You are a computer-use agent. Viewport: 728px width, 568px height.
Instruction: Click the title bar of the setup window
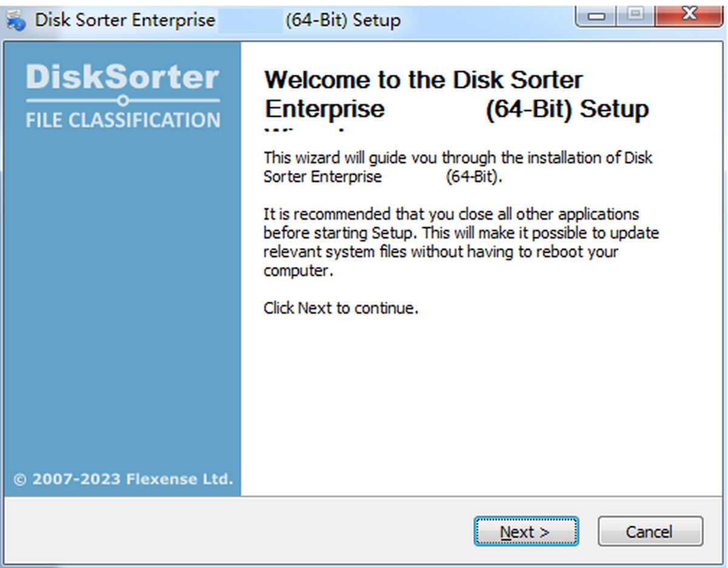303,19
